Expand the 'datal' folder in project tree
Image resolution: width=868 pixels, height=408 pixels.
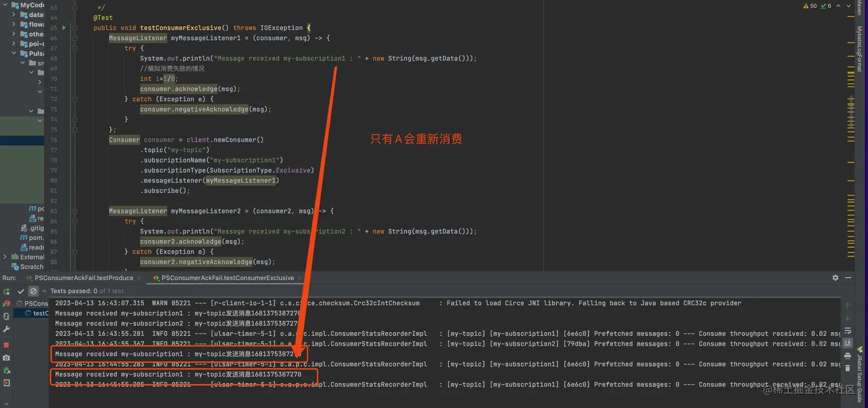pyautogui.click(x=14, y=15)
